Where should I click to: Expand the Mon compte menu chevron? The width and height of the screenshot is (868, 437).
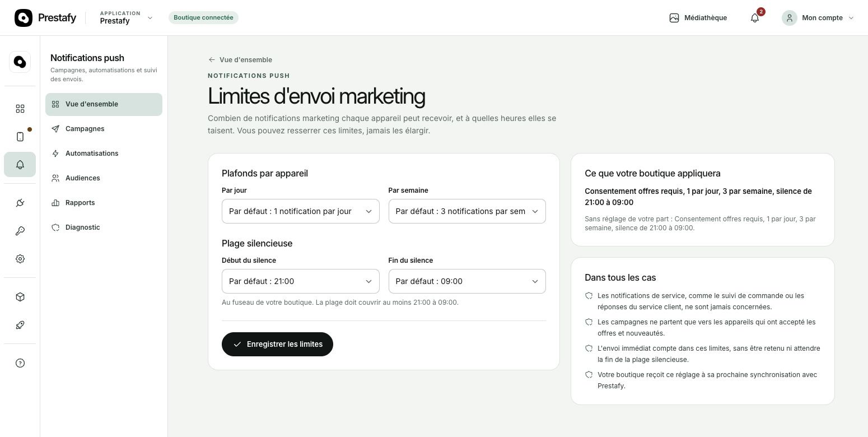click(x=851, y=18)
